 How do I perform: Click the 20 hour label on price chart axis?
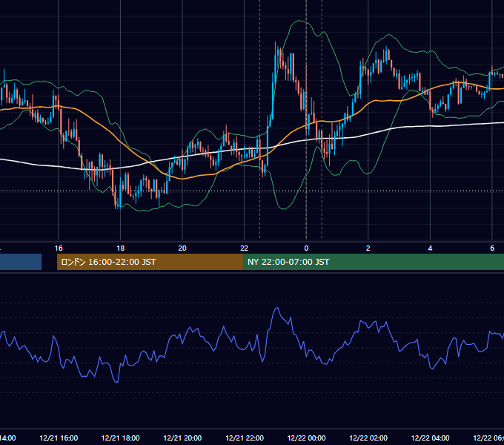[182, 248]
